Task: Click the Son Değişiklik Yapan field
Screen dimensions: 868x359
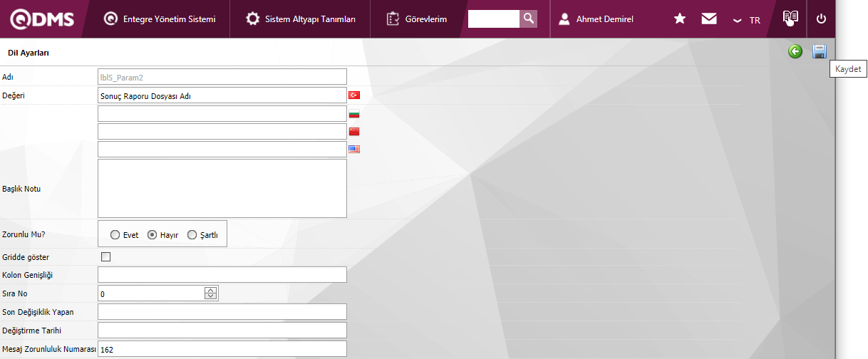Action: (222, 312)
